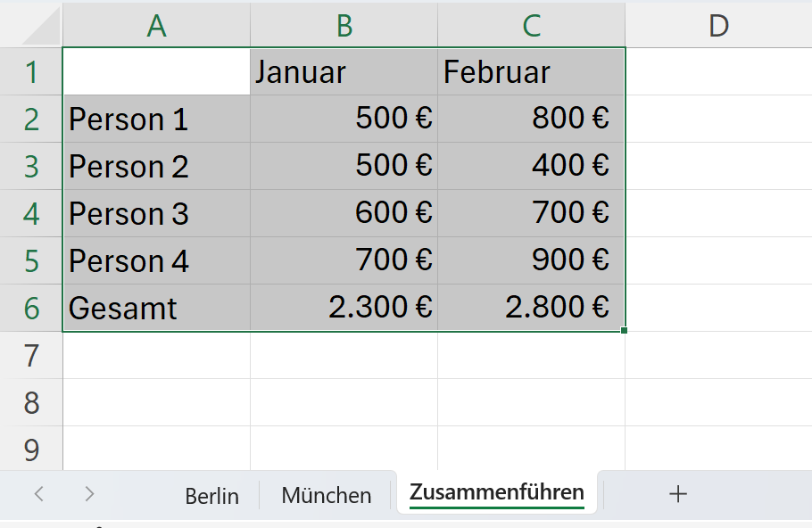Open the München sheet tab
Viewport: 812px width, 528px height.
pyautogui.click(x=326, y=495)
